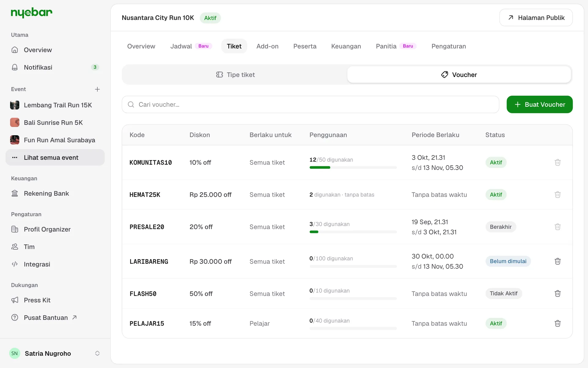Open Notifikasi in sidebar
This screenshot has height=368, width=588.
click(55, 67)
